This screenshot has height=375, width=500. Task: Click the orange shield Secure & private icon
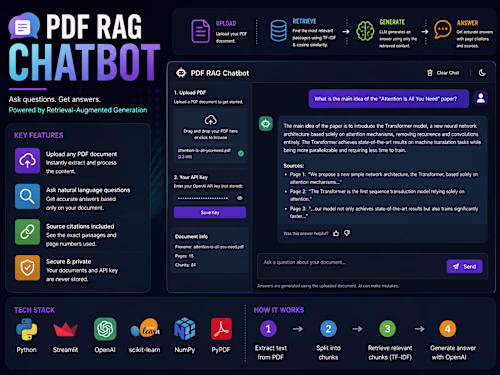(27, 268)
